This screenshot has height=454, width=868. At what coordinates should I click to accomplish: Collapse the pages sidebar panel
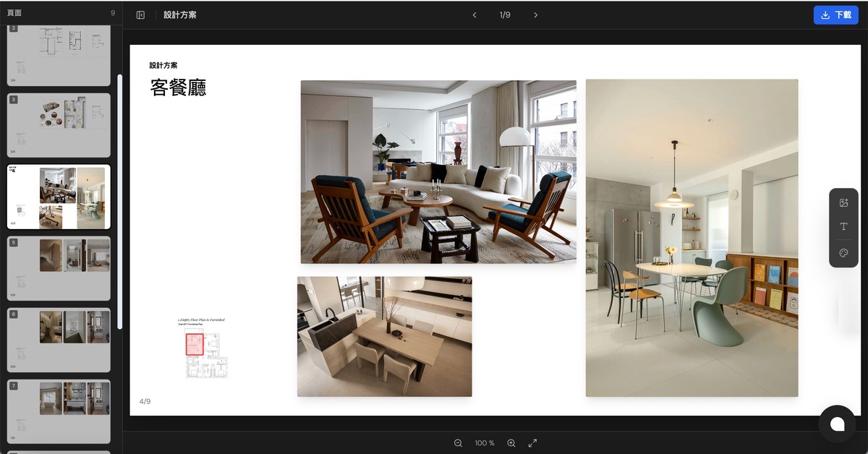point(140,15)
